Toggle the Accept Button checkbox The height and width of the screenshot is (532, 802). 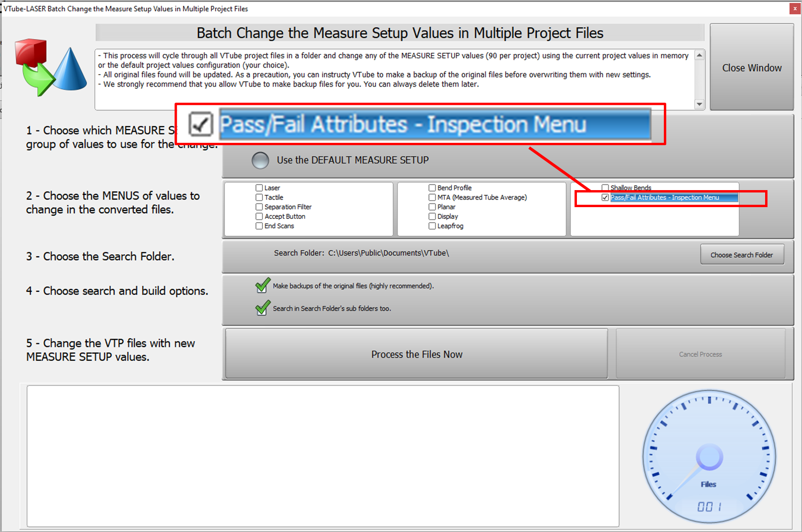point(259,216)
